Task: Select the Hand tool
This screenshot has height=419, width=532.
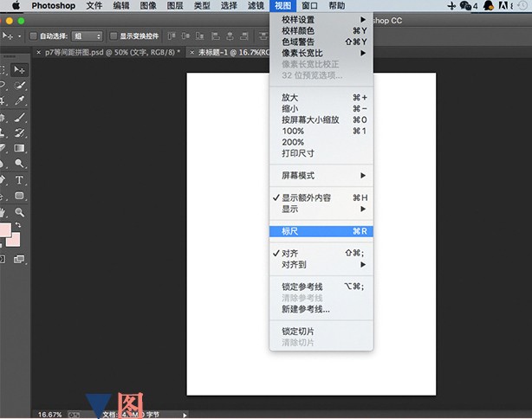Action: 3,212
